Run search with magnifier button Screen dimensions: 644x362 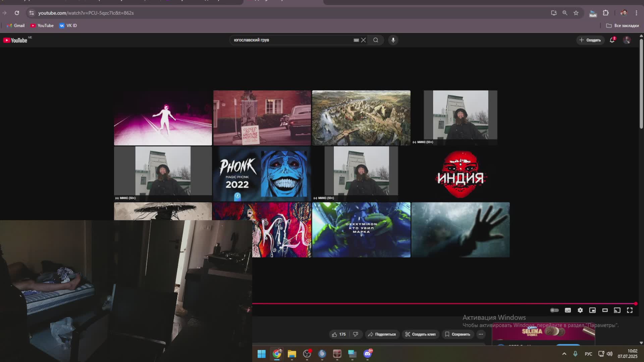coord(376,40)
